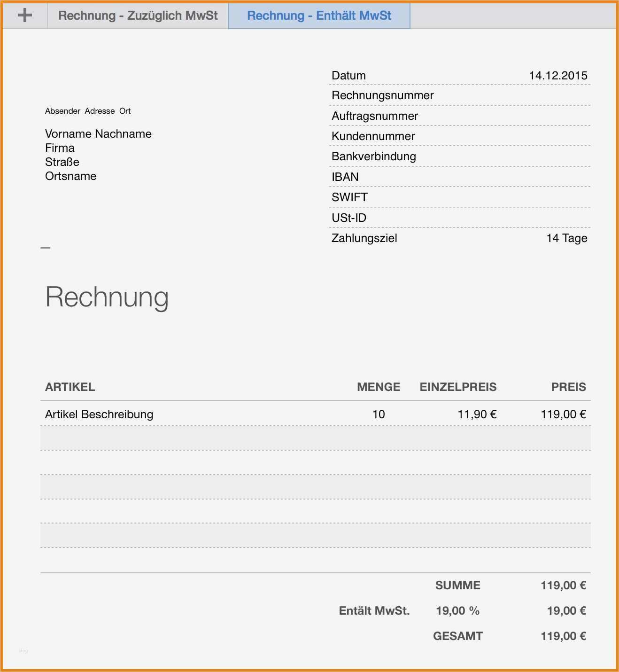Select the "Rechnung - Enthält MwSt" tab
619x672 pixels.
click(318, 15)
